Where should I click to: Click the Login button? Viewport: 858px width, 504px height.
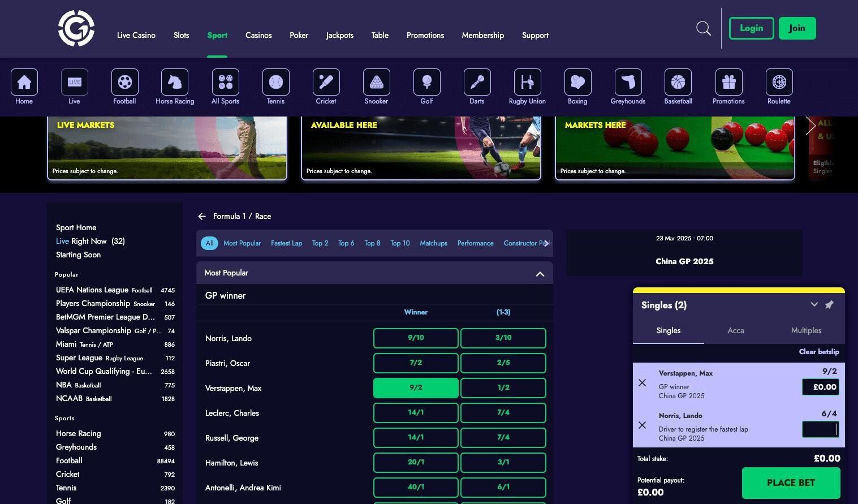[752, 28]
